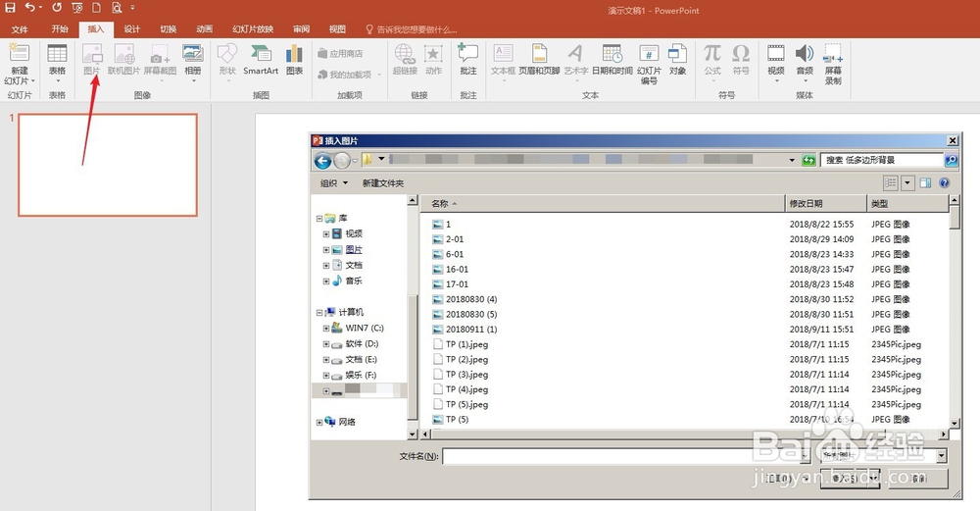
Task: Select Music (音乐) library in tree
Action: pyautogui.click(x=354, y=281)
